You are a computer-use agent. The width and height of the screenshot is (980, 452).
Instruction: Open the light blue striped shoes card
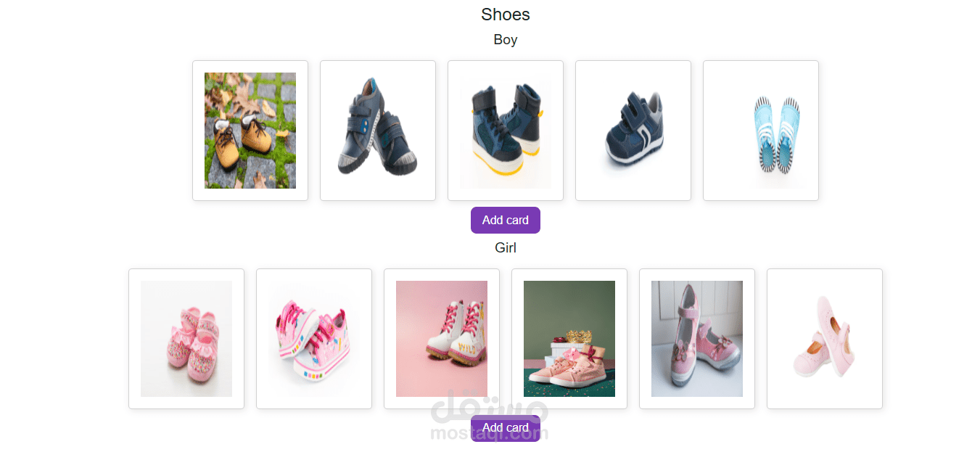coord(761,131)
